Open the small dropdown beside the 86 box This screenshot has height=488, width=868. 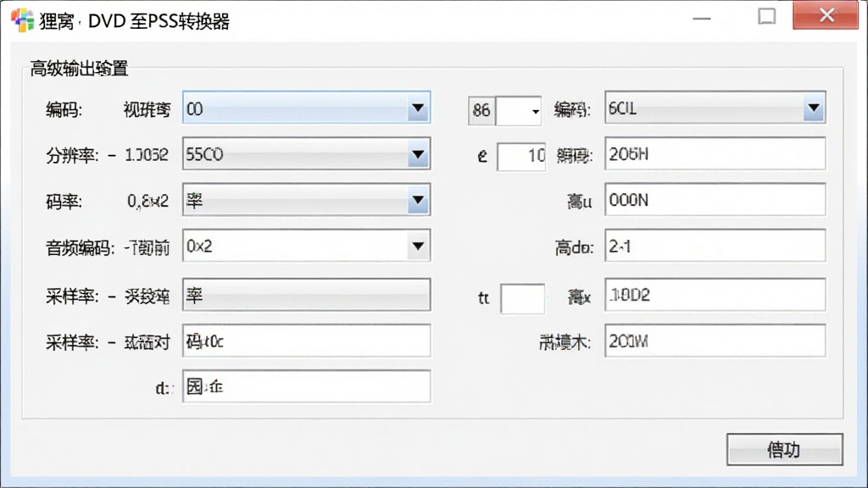519,111
